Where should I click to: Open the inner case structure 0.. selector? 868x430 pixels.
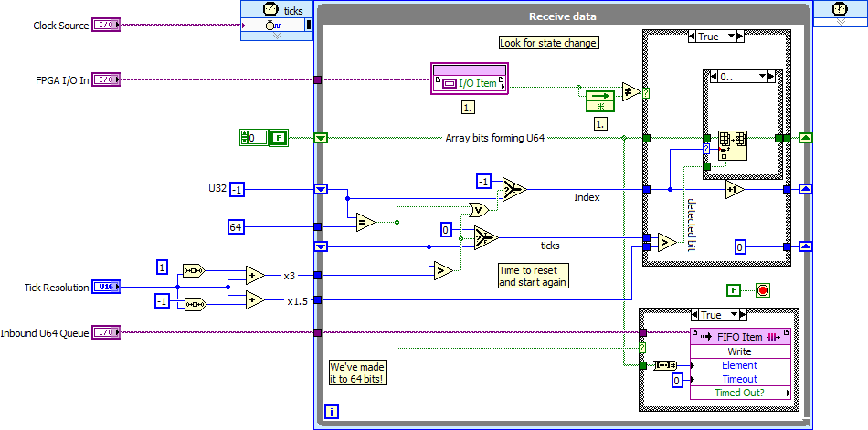pyautogui.click(x=740, y=77)
